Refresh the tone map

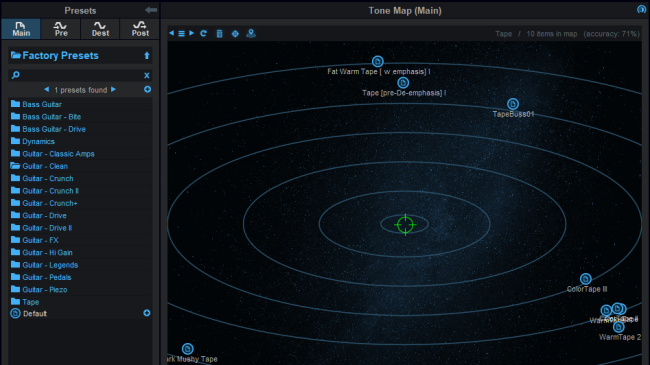point(203,34)
